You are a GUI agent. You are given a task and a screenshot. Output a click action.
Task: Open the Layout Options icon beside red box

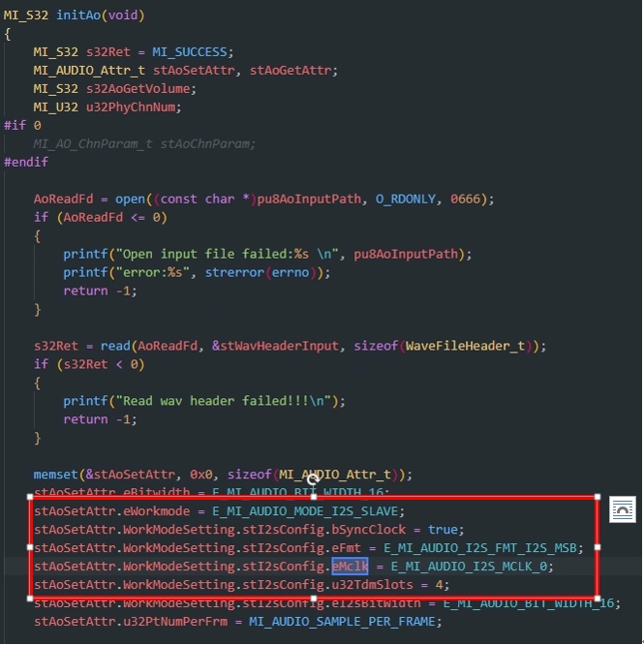pyautogui.click(x=622, y=509)
